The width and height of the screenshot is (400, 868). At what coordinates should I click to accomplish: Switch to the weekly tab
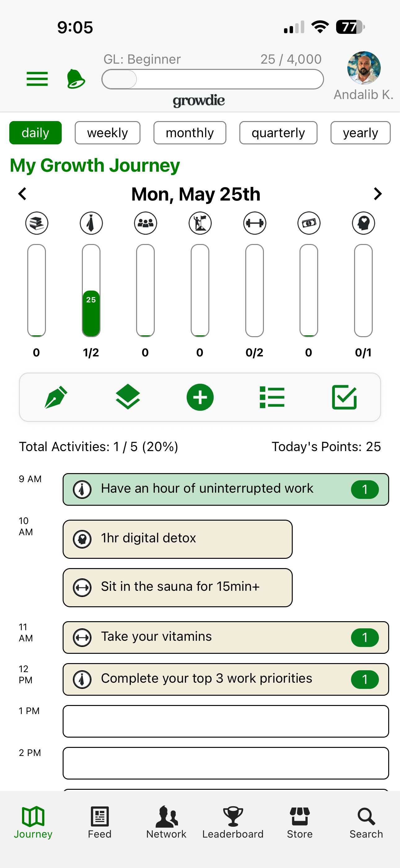(x=107, y=133)
